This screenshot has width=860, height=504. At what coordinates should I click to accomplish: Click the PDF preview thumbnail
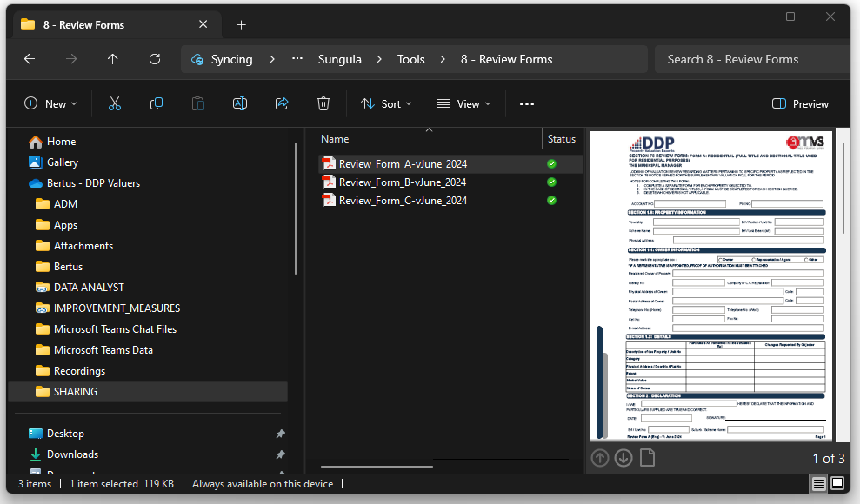[710, 286]
